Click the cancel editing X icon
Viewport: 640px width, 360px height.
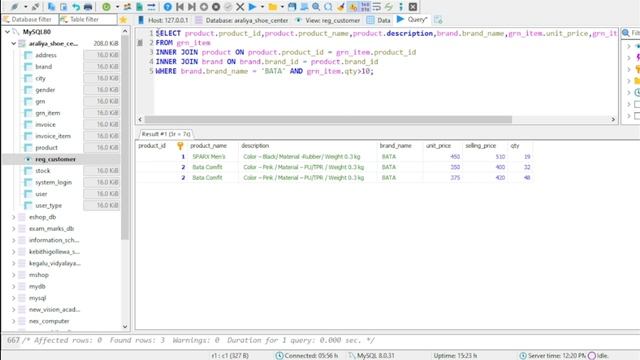pyautogui.click(x=240, y=7)
